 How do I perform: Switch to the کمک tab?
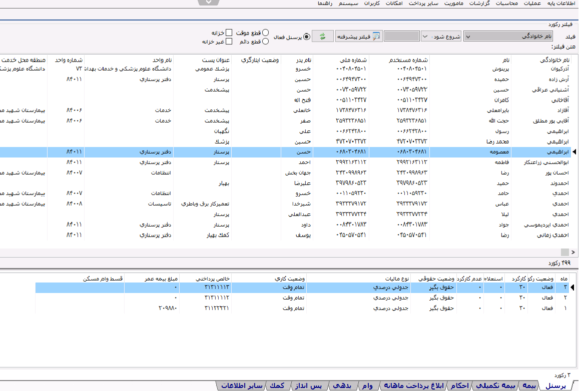click(277, 386)
